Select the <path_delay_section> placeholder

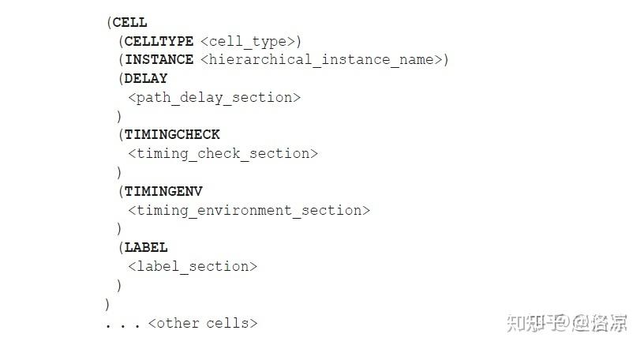(x=214, y=97)
